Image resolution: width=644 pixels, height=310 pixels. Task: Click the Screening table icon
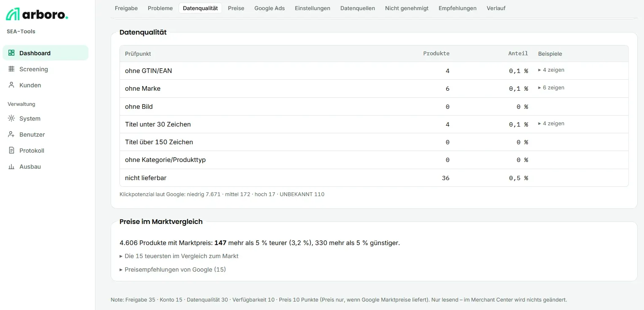pos(11,69)
